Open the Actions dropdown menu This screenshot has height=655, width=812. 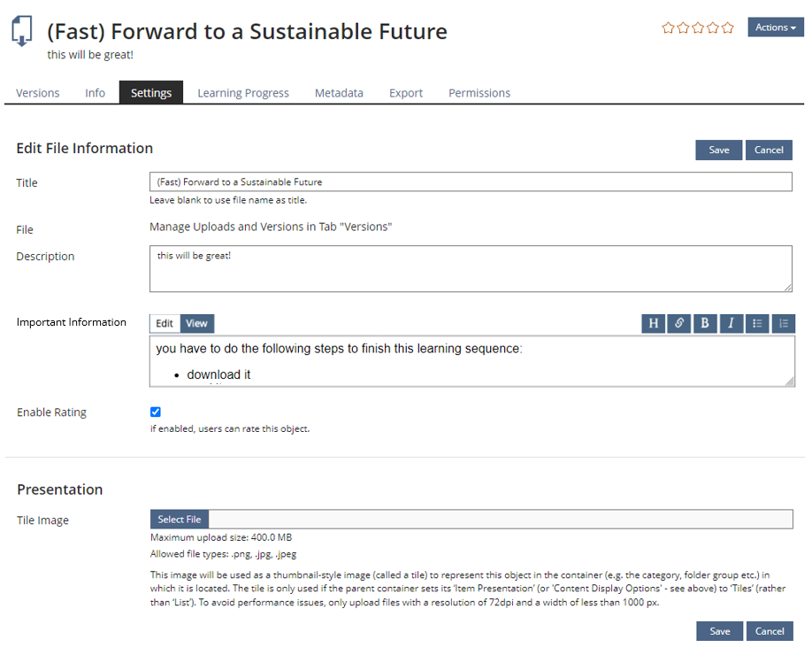tap(776, 27)
